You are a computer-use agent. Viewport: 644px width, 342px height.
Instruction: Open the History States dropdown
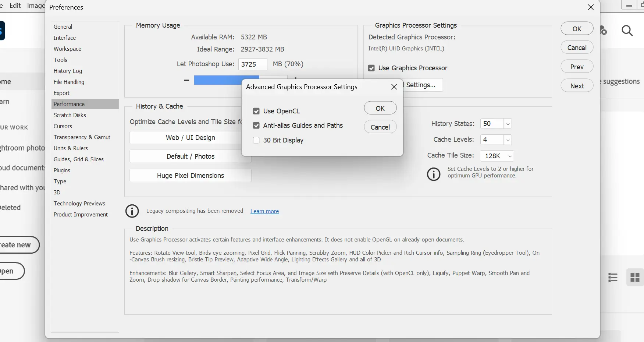[508, 124]
